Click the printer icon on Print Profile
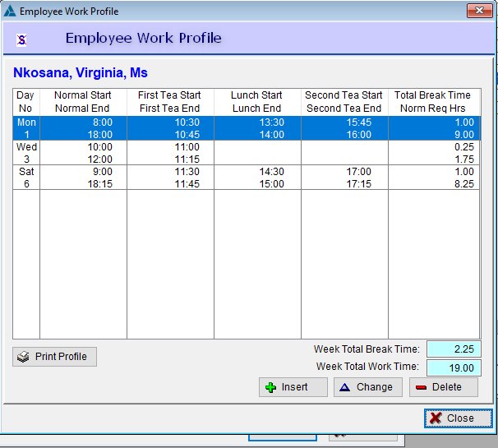498x448 pixels. click(x=24, y=358)
